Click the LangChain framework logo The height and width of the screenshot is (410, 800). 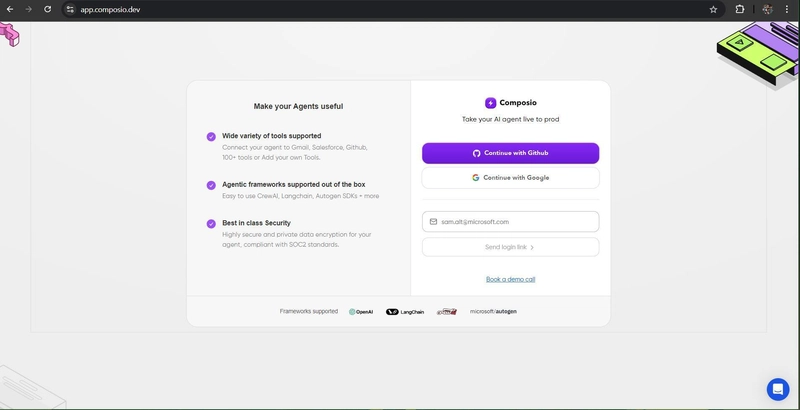[405, 312]
